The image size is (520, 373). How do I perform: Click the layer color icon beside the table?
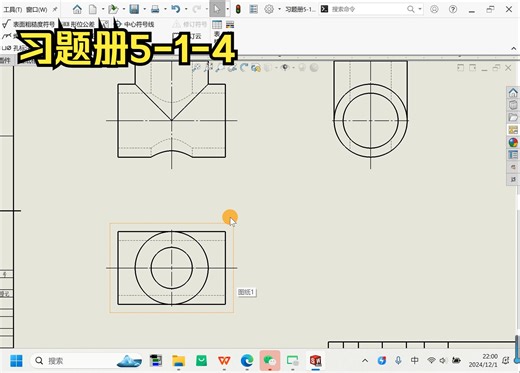click(x=230, y=24)
